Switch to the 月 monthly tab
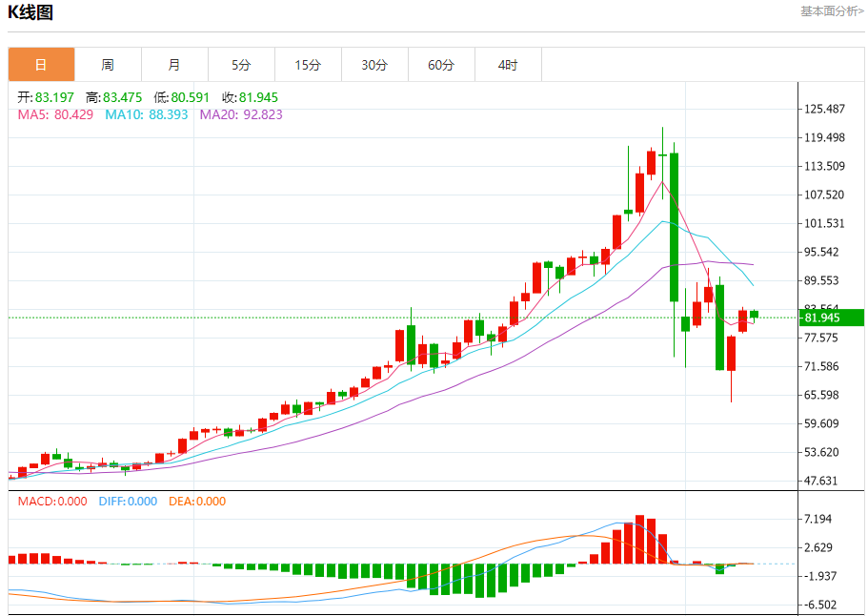The image size is (868, 616). 174,65
